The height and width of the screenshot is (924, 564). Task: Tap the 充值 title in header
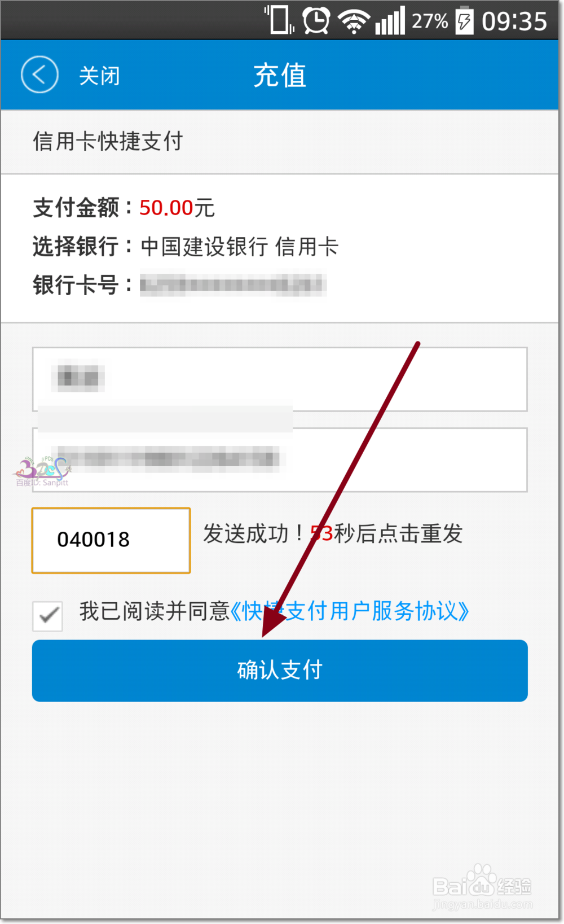tap(280, 75)
